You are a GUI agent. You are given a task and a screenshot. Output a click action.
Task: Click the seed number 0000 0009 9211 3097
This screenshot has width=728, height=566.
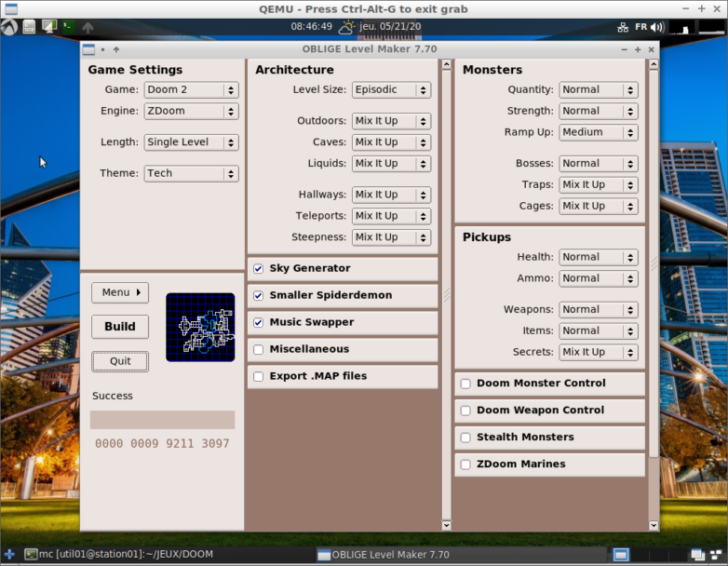(162, 444)
